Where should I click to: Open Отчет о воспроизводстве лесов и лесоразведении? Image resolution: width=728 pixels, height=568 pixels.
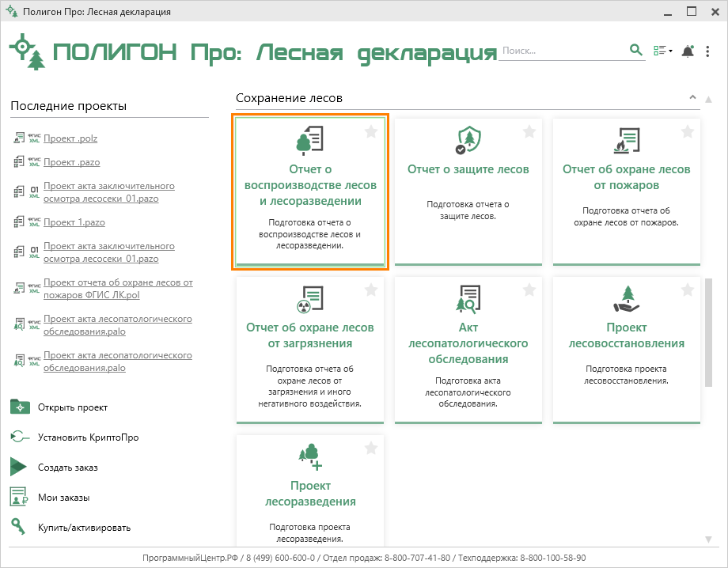click(x=310, y=185)
